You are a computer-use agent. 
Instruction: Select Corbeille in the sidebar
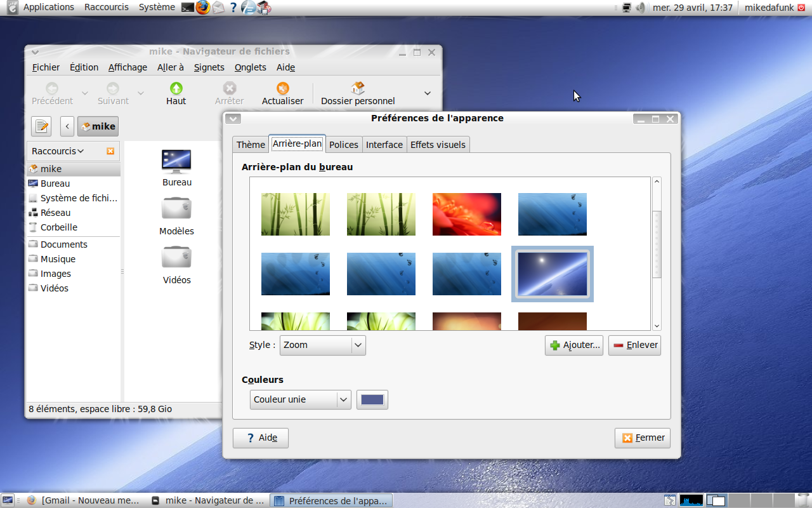pos(58,227)
